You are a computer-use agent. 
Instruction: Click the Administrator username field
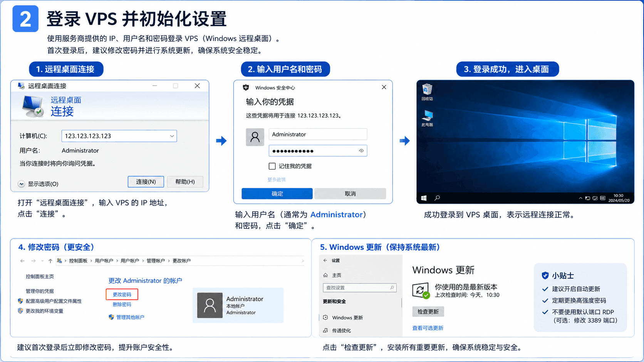(x=318, y=134)
